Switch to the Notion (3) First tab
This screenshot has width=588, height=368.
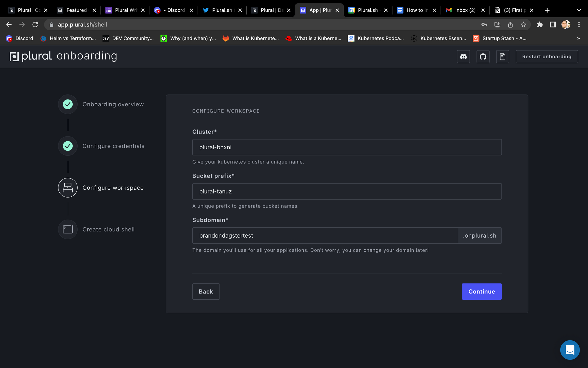(514, 10)
